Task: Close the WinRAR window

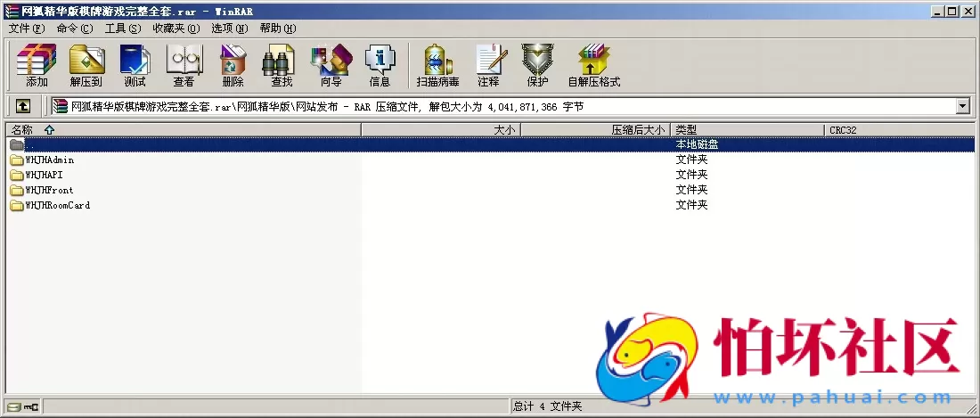Action: [x=968, y=11]
